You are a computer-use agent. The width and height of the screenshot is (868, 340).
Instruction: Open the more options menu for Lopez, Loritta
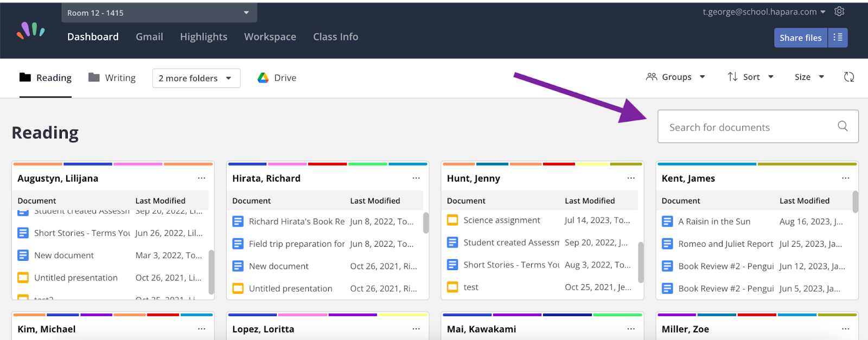click(416, 329)
